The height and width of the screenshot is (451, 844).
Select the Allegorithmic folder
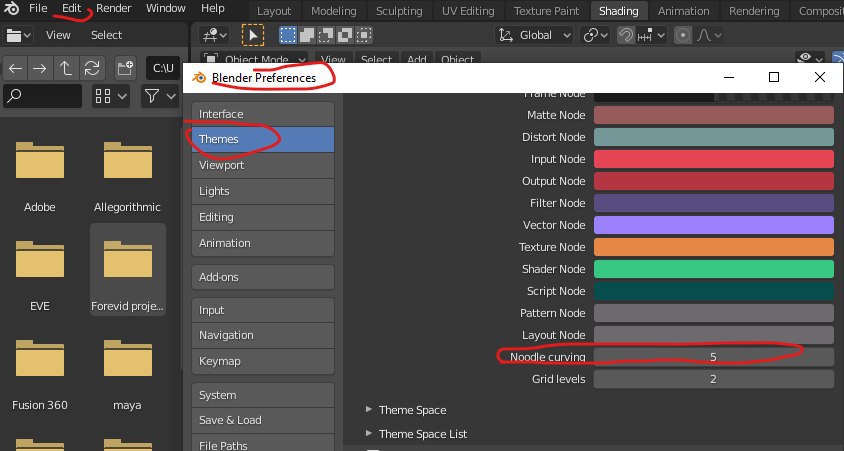[x=128, y=175]
